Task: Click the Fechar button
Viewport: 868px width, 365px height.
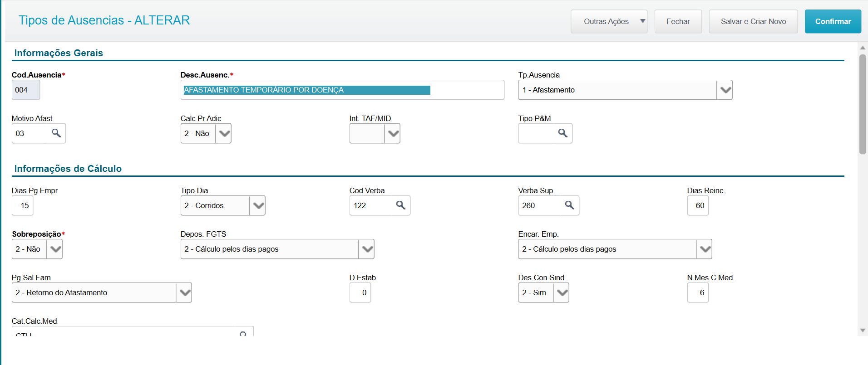Action: (x=678, y=21)
